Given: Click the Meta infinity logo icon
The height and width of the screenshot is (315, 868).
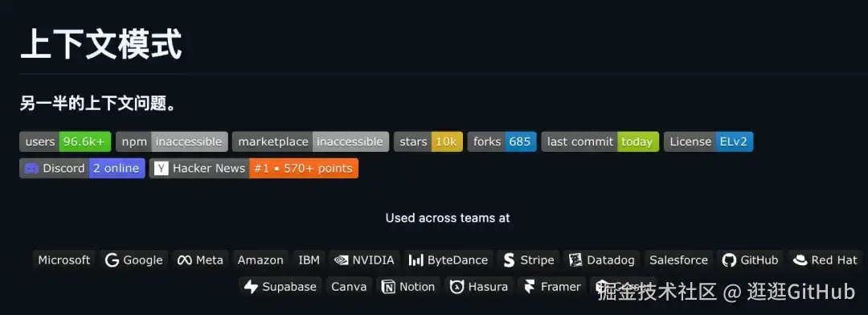Looking at the screenshot, I should [184, 260].
